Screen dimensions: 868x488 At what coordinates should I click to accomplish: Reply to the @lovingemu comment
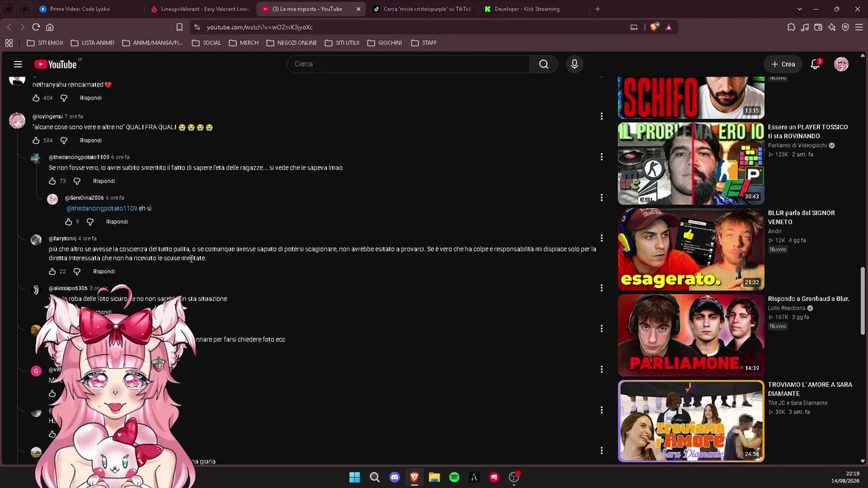(90, 140)
